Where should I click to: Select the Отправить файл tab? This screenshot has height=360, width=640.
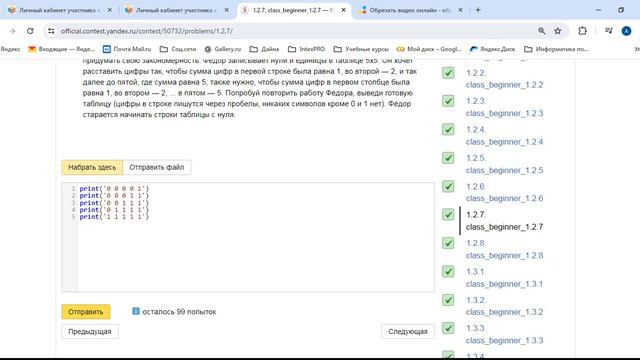click(x=157, y=167)
